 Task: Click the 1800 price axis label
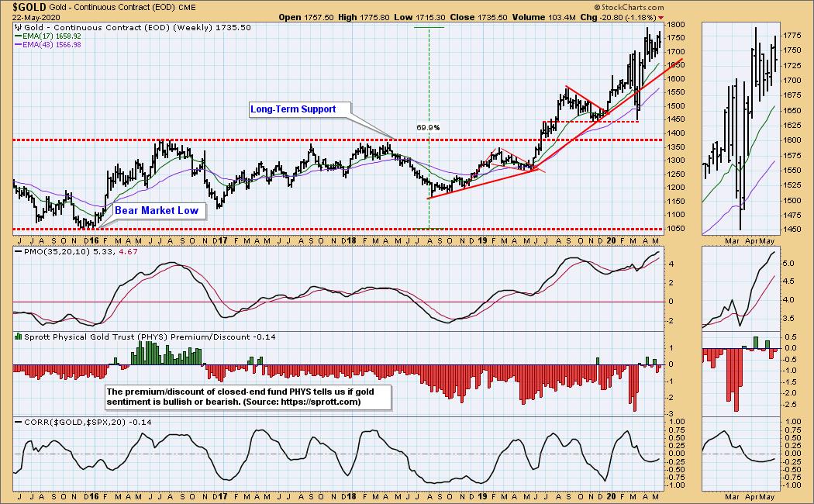click(x=676, y=24)
